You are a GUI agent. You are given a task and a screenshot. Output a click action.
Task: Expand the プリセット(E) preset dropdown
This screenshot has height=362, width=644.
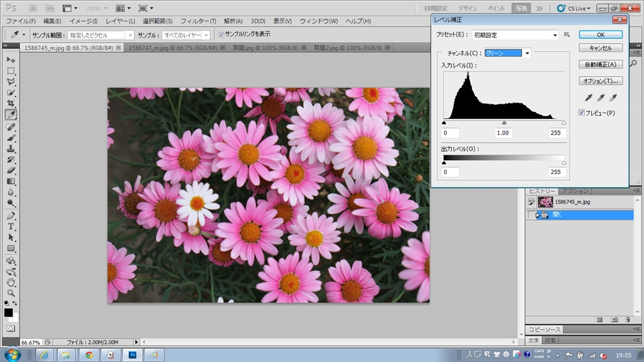point(515,35)
